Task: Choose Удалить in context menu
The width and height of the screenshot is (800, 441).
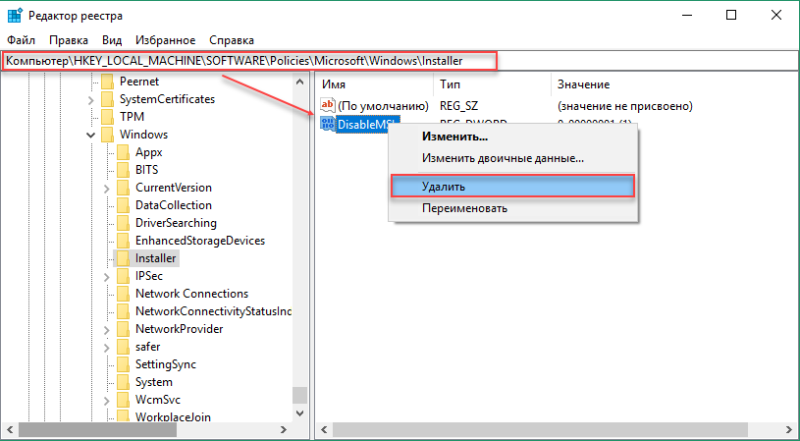Action: tap(513, 186)
